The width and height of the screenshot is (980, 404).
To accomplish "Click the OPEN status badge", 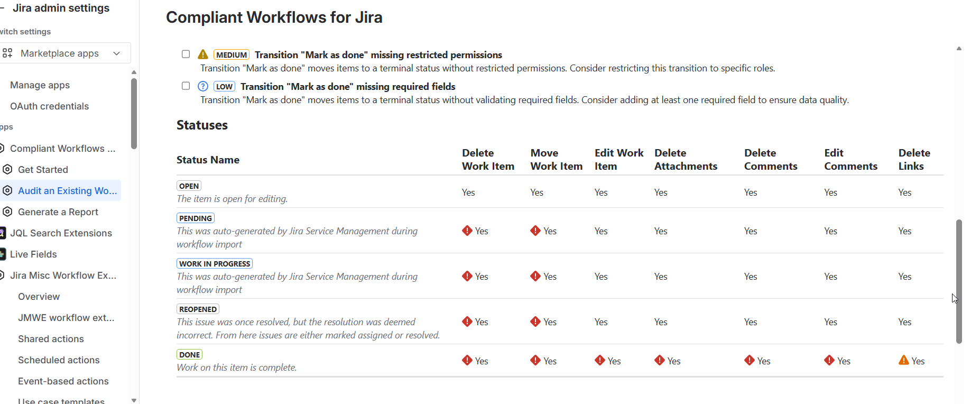I will [x=189, y=186].
